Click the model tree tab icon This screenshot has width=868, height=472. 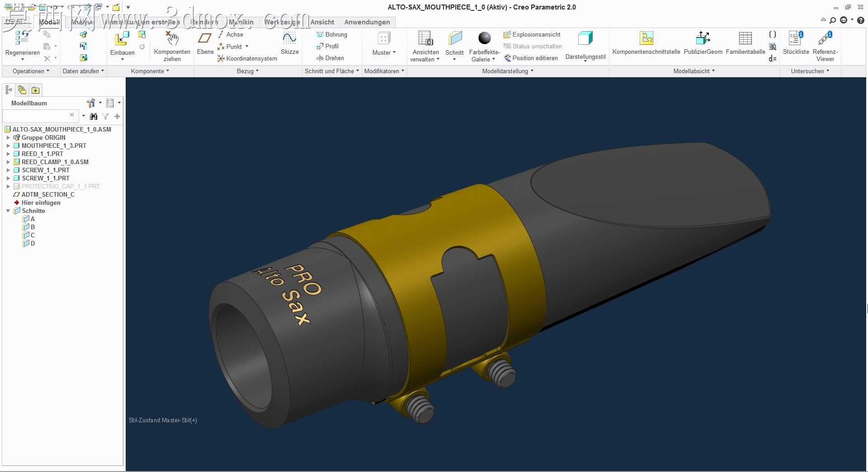9,90
